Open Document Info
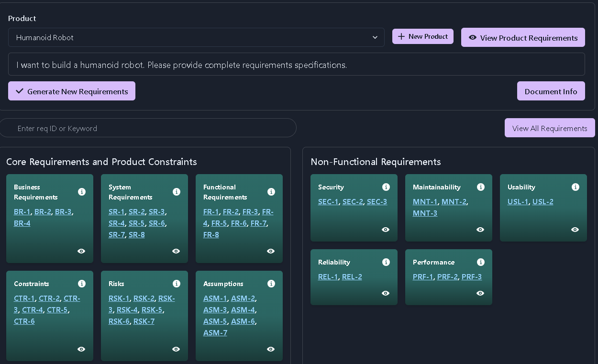 (551, 91)
